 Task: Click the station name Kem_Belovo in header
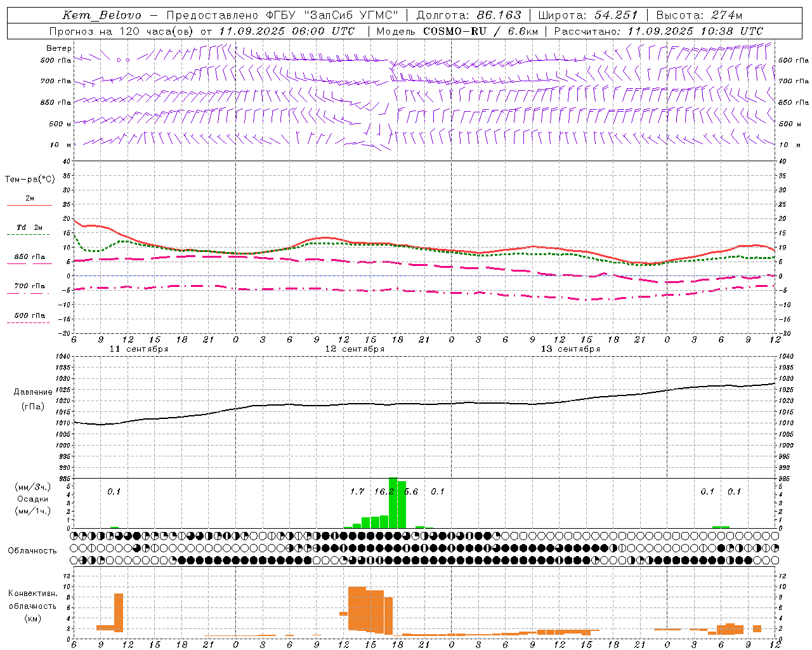[x=101, y=15]
